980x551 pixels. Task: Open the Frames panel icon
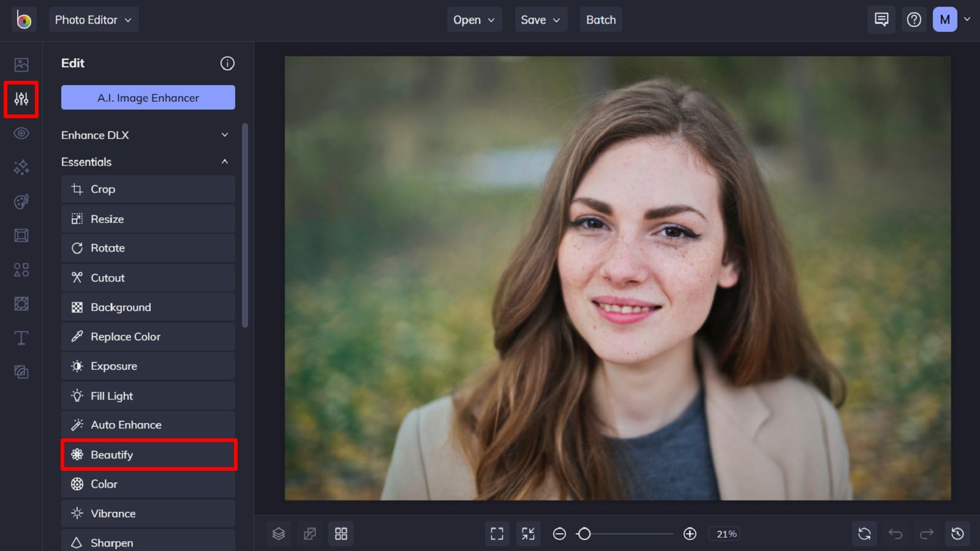21,235
